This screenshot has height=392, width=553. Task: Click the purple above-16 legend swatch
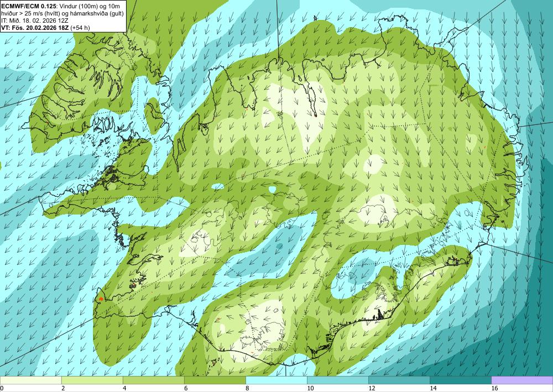522,380
